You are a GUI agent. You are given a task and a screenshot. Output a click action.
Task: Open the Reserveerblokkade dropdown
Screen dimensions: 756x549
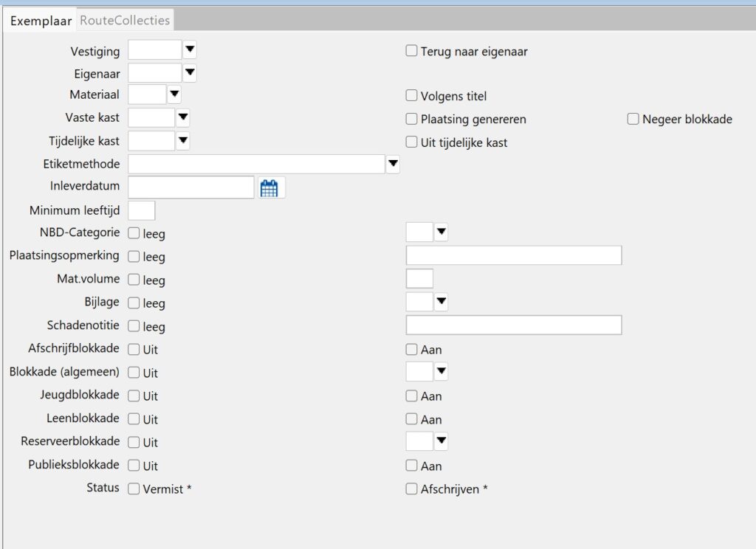tap(441, 442)
